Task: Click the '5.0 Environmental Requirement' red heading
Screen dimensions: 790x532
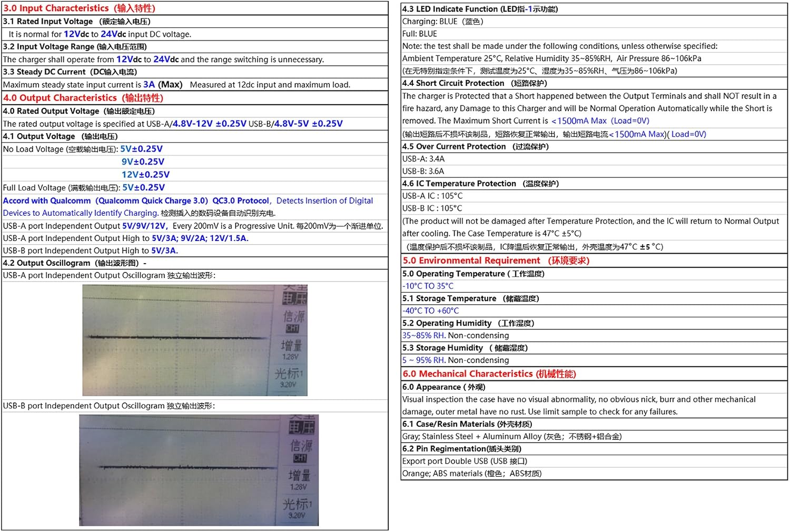Action: click(496, 260)
